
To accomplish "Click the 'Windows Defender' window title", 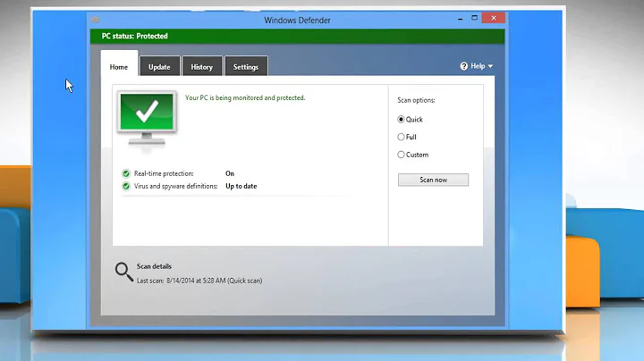I will point(297,20).
